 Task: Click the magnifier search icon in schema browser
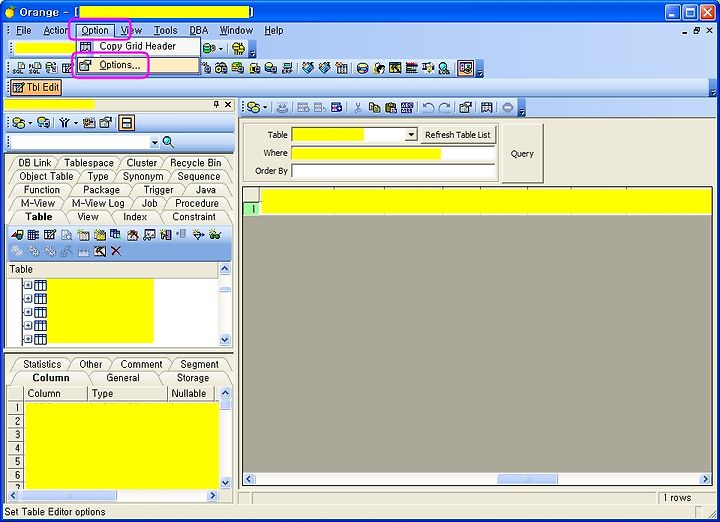click(169, 142)
